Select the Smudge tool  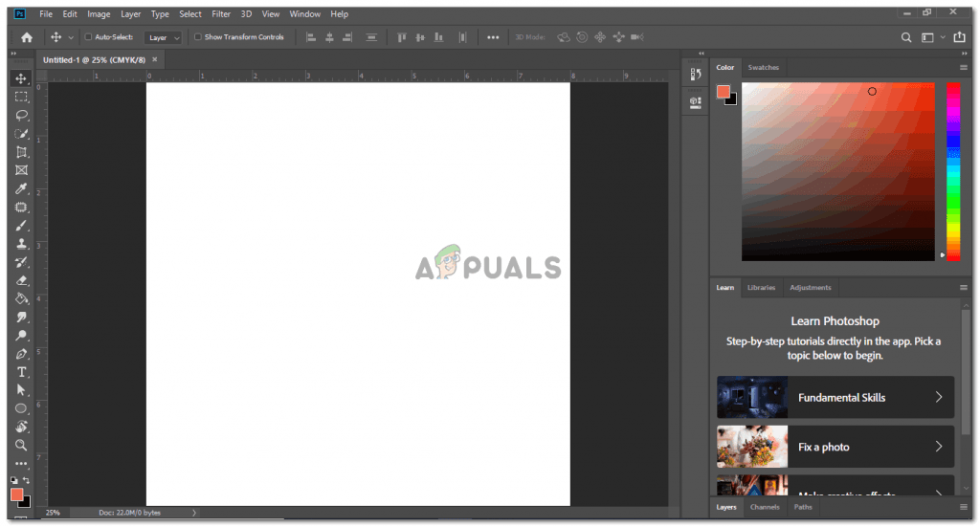(x=21, y=318)
